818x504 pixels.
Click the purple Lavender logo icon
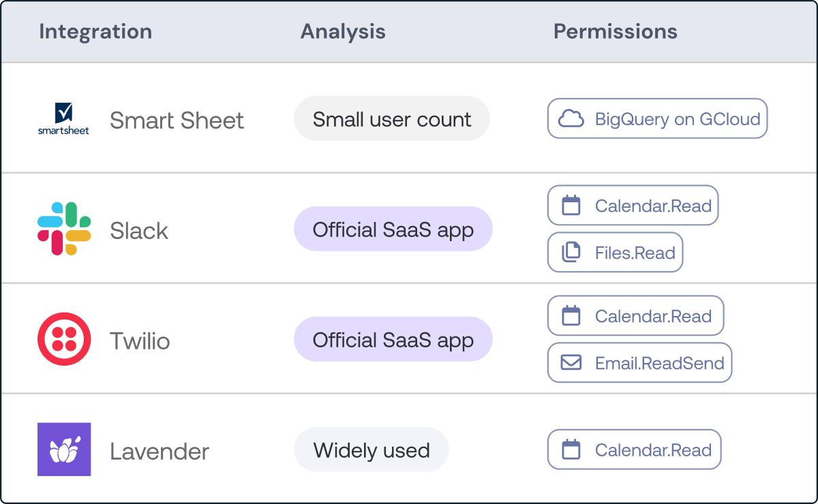click(64, 450)
